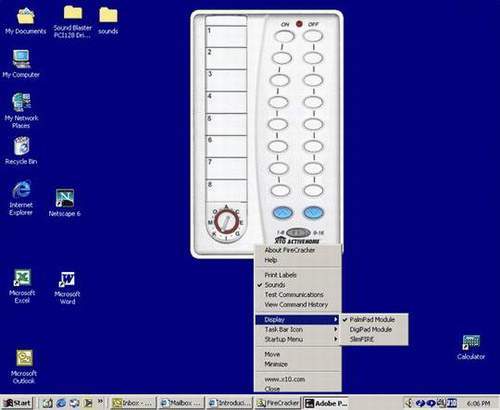
Task: Select the checked PalmPad Module display option
Action: pyautogui.click(x=374, y=319)
